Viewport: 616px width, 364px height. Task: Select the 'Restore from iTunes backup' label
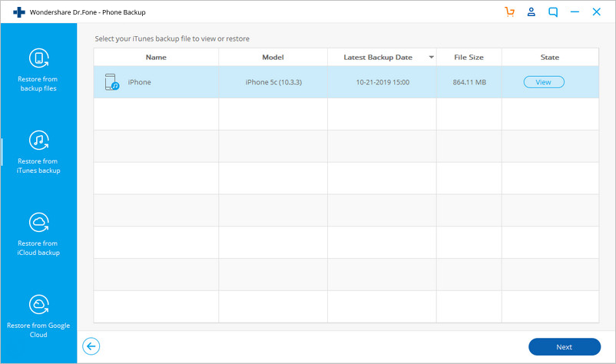pyautogui.click(x=38, y=166)
